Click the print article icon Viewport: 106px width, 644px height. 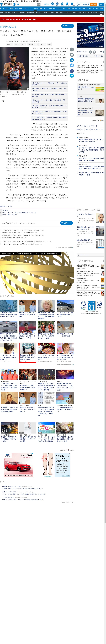72,55
